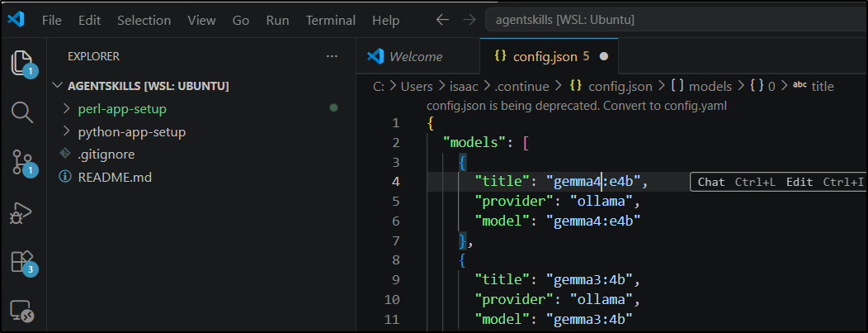
Task: Open the Explorer view in activity bar
Action: pos(22,63)
